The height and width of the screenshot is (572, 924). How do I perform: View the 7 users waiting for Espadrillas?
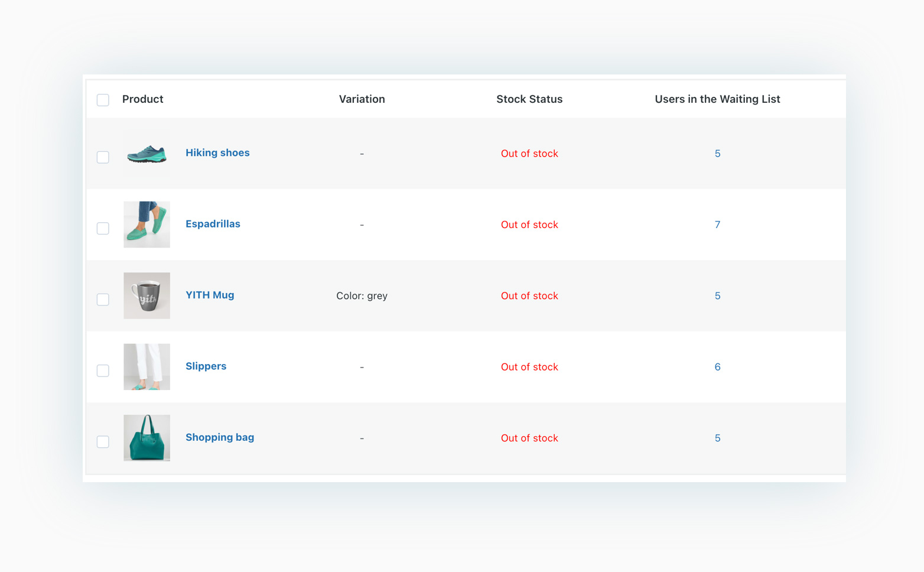tap(717, 225)
